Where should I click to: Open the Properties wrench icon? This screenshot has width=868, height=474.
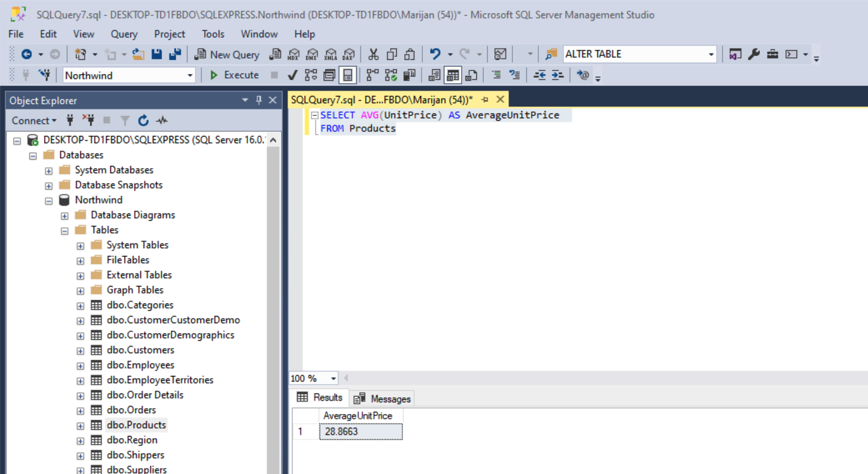(754, 55)
